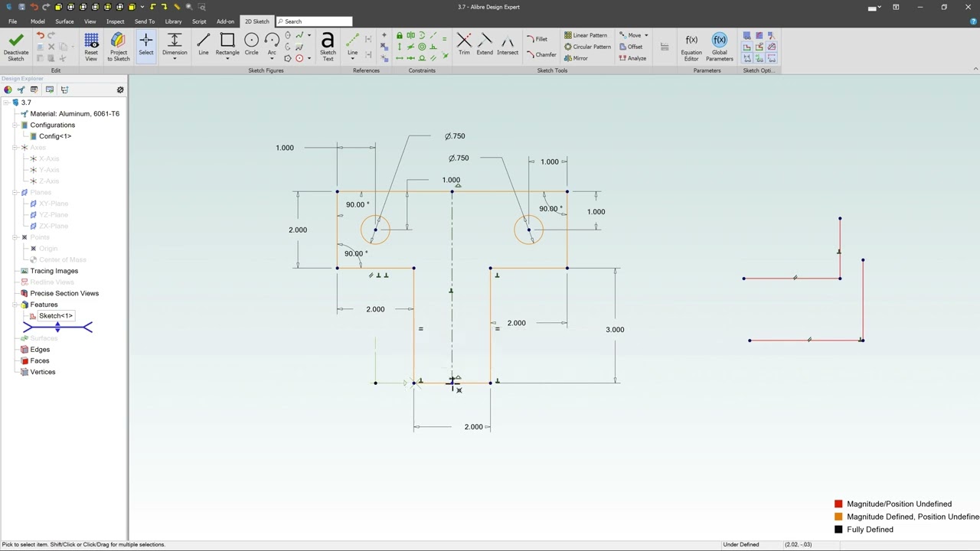The width and height of the screenshot is (980, 551).
Task: Switch to the Model tab
Action: pyautogui.click(x=38, y=21)
